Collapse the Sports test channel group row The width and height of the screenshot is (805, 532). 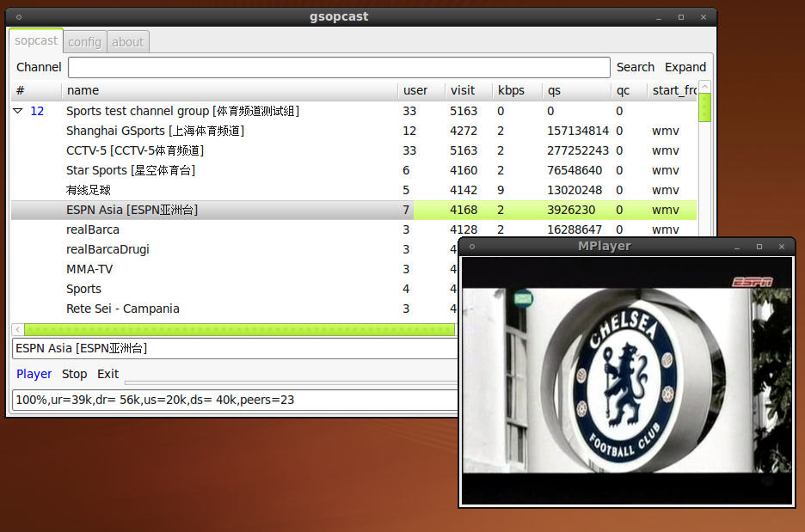pos(18,111)
